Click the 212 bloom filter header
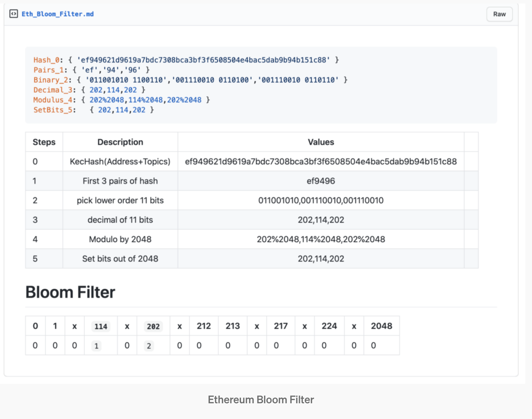 204,326
